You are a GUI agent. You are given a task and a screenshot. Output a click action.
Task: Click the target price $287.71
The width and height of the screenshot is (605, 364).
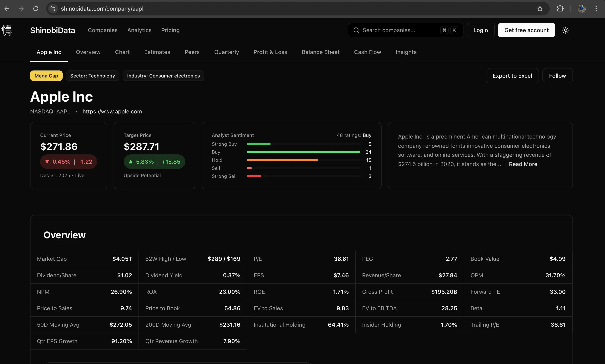coord(141,147)
